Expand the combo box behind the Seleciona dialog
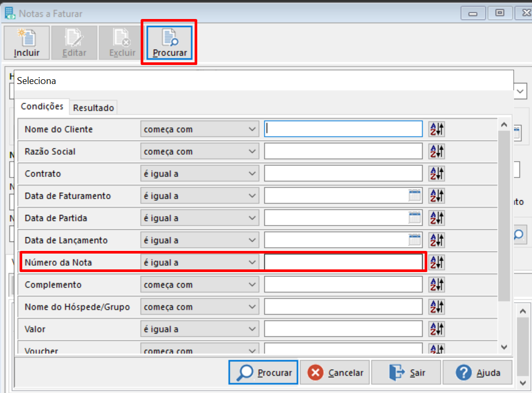This screenshot has height=393, width=532. pos(520,91)
